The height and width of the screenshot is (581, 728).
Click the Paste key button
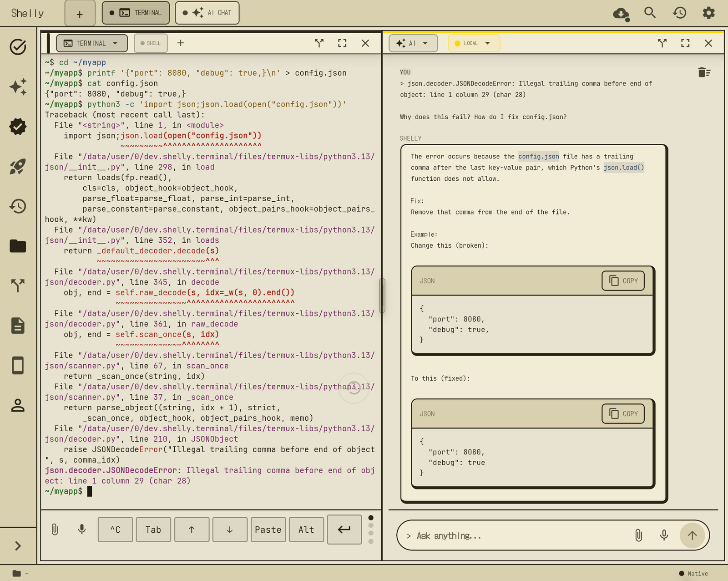(x=268, y=530)
